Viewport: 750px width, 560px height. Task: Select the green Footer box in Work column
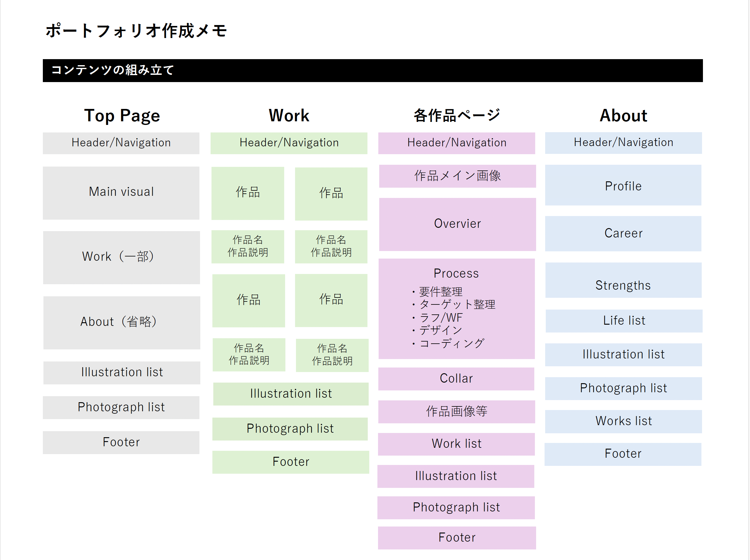pos(291,462)
